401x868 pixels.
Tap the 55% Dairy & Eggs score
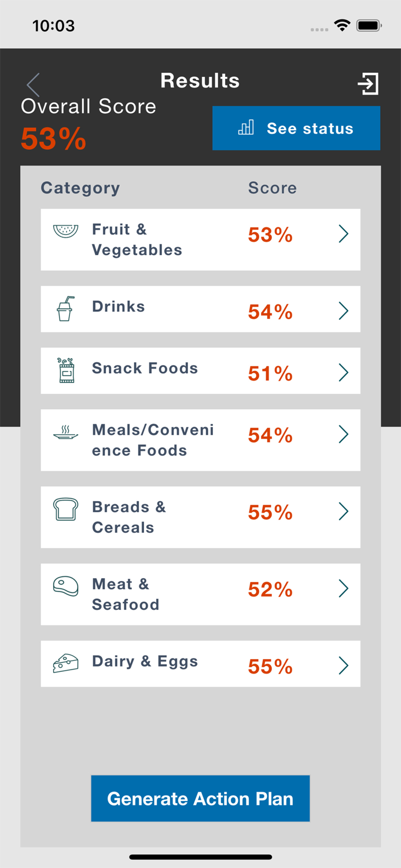point(270,667)
